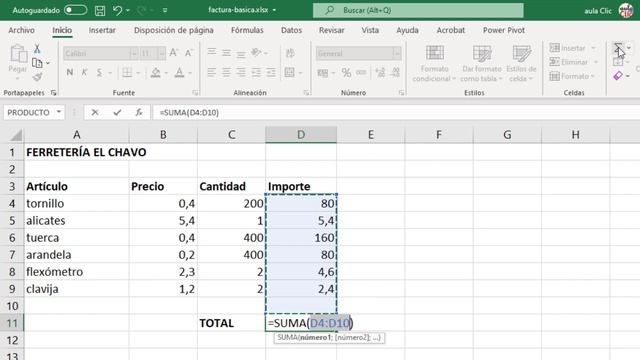Open Quick Access Toolbar customize menu
This screenshot has width=640, height=360.
[x=165, y=10]
